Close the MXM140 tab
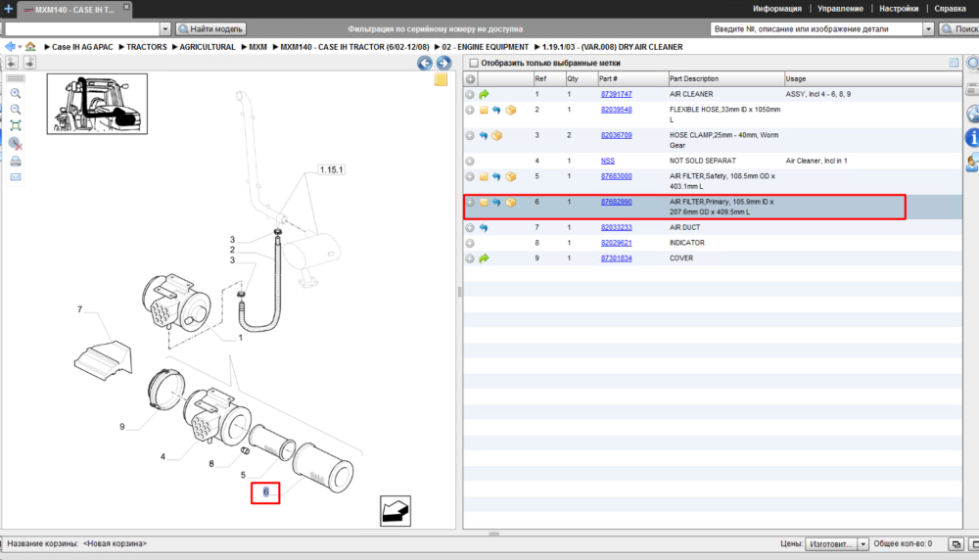 [x=126, y=6]
